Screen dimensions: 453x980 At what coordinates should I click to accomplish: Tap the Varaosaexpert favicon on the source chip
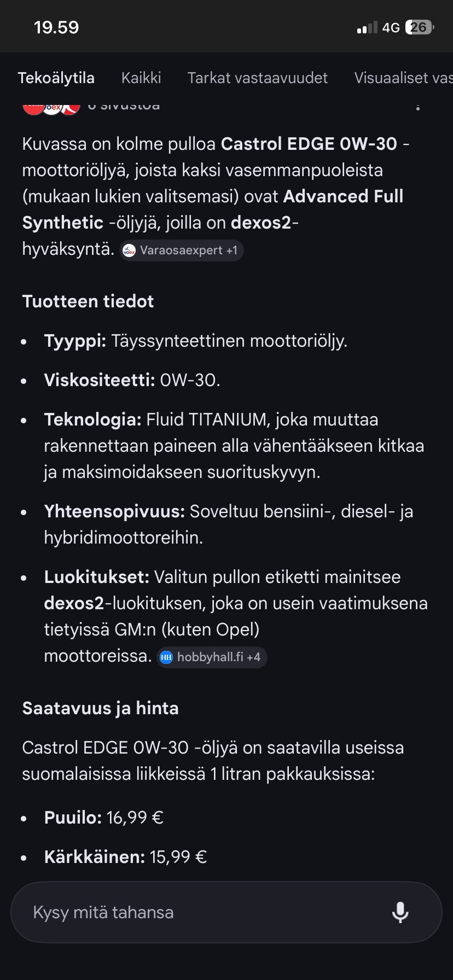point(130,250)
